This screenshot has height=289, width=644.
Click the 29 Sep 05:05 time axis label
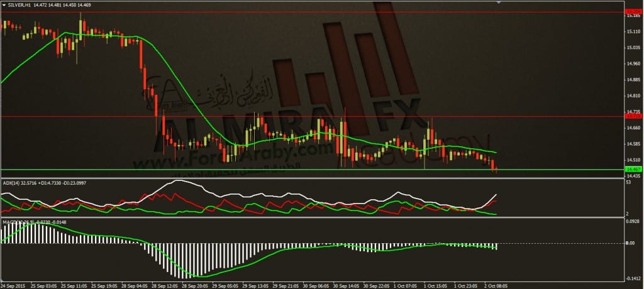coord(225,285)
